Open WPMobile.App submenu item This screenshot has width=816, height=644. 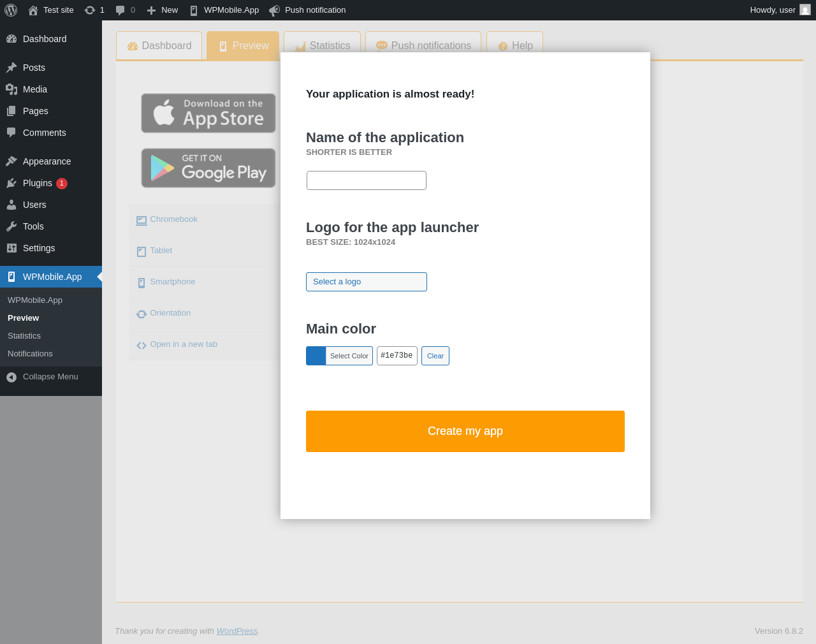(x=35, y=300)
